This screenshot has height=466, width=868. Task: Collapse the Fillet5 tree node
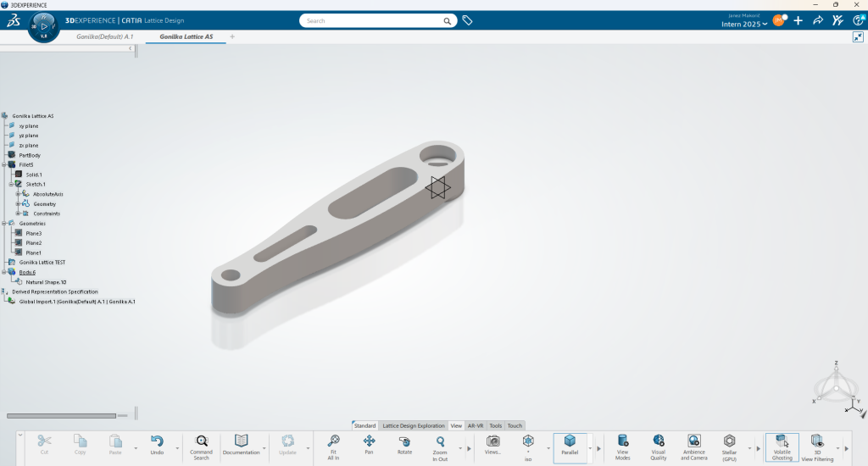tap(4, 165)
